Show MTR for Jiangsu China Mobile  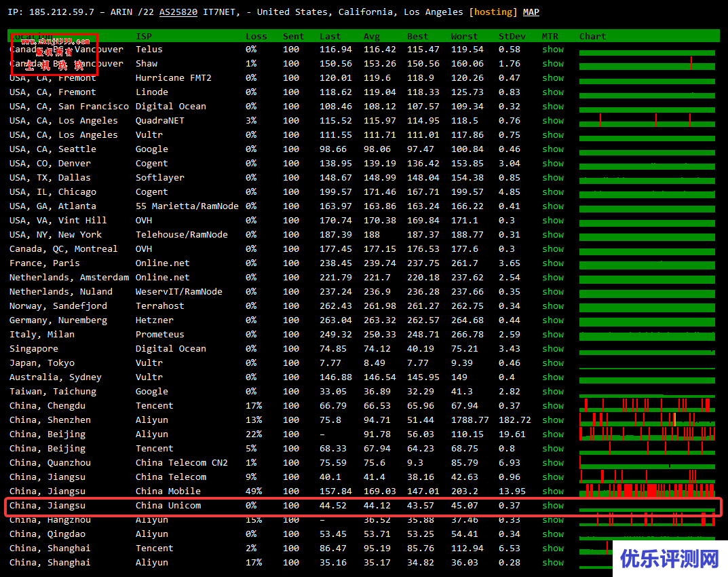(553, 491)
